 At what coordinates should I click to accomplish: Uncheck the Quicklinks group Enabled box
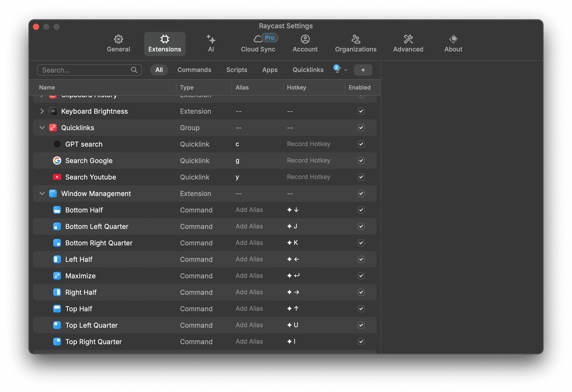pyautogui.click(x=361, y=128)
